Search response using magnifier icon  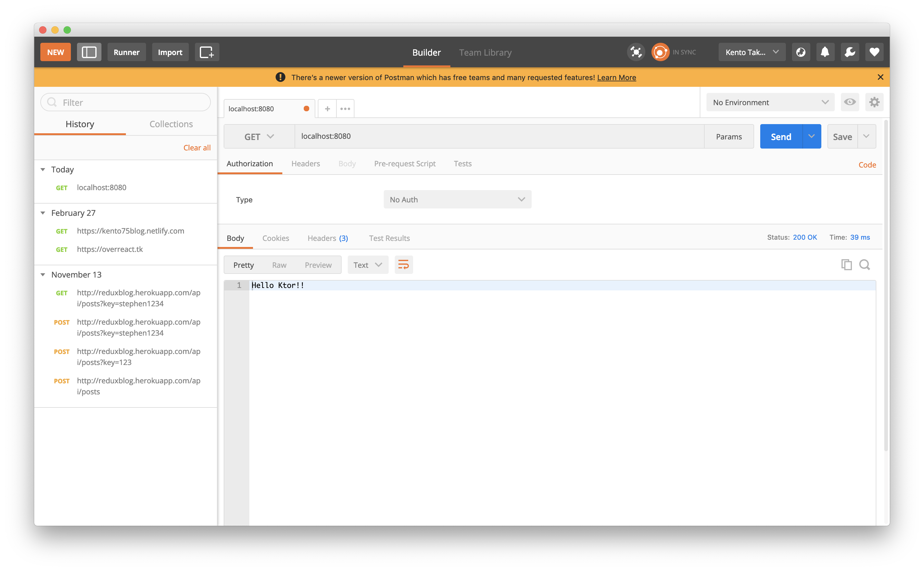(x=864, y=265)
